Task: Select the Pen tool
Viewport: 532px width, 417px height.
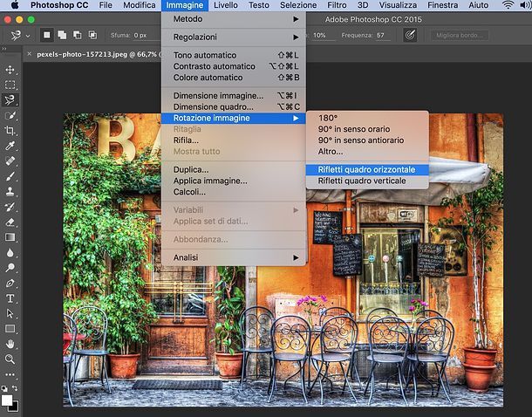Action: point(10,283)
